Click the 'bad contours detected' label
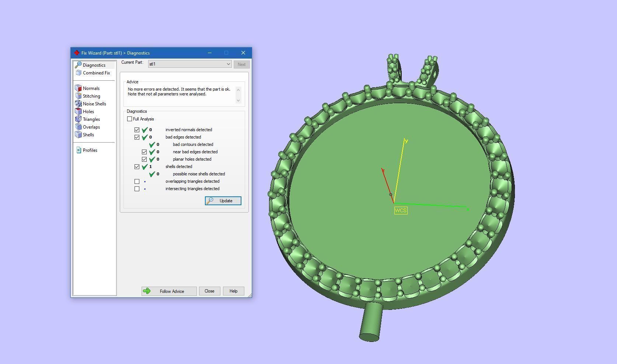617x364 pixels. point(193,144)
